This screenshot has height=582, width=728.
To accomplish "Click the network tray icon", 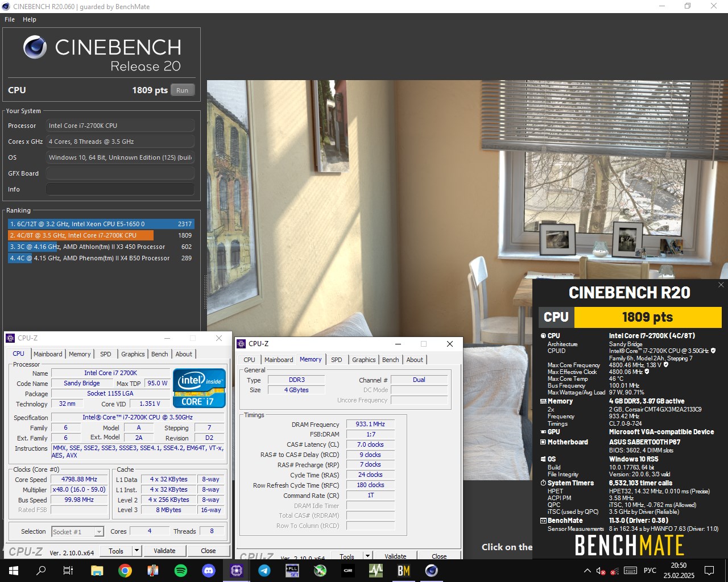I will (x=615, y=571).
